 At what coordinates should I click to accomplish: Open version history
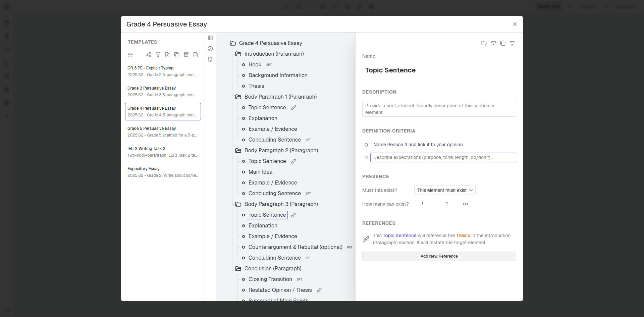click(210, 49)
